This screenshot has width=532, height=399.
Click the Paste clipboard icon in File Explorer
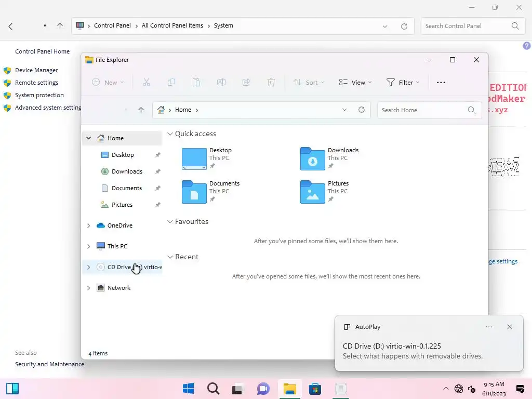pos(196,83)
